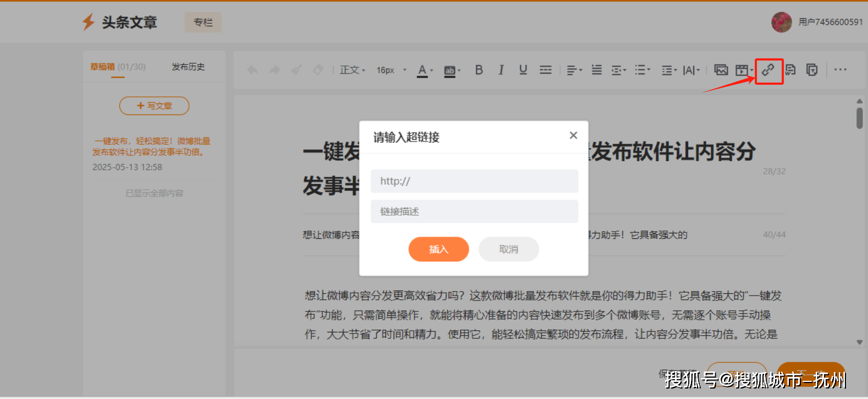Click the user avatar picture
The image size is (868, 399).
coord(781,22)
